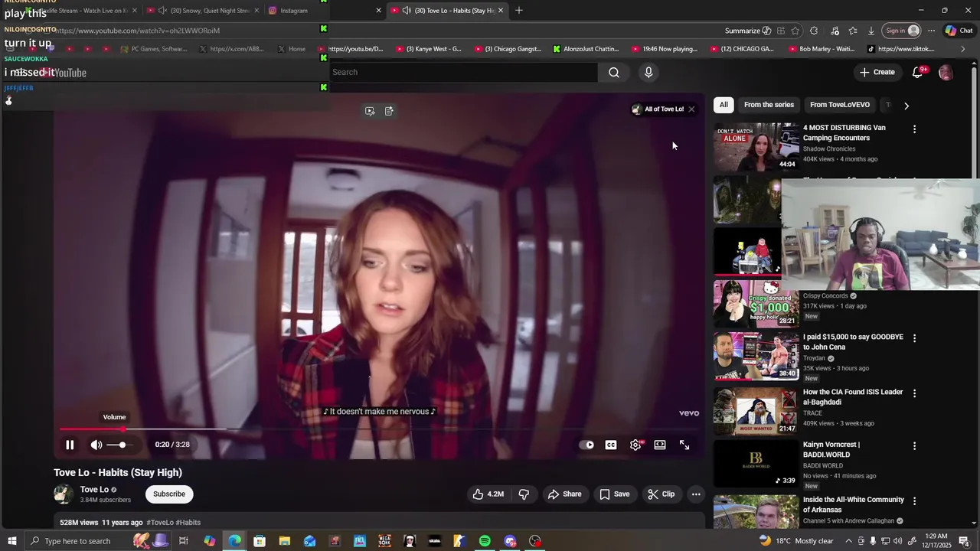The width and height of the screenshot is (980, 551).
Task: Select the From ToveLoVEVO chip
Action: pos(840,105)
